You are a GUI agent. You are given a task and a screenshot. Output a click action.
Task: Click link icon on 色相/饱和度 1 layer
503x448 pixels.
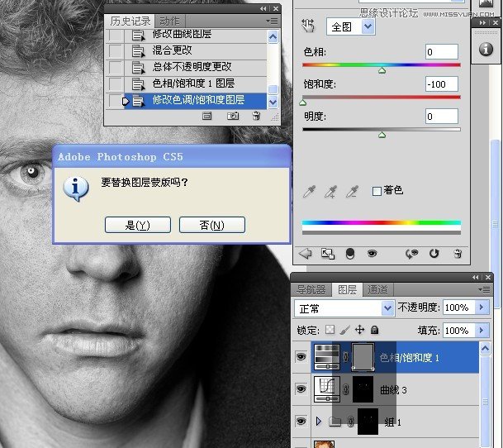pyautogui.click(x=346, y=357)
